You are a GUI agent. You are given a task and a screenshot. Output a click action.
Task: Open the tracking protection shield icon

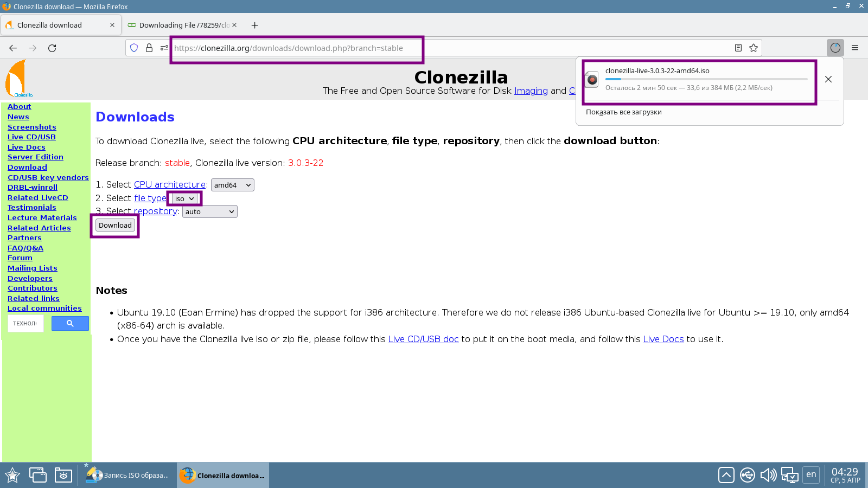pos(134,48)
